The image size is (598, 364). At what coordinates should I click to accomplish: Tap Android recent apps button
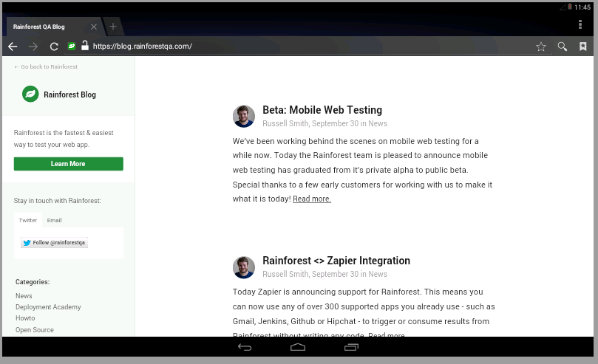tap(351, 347)
